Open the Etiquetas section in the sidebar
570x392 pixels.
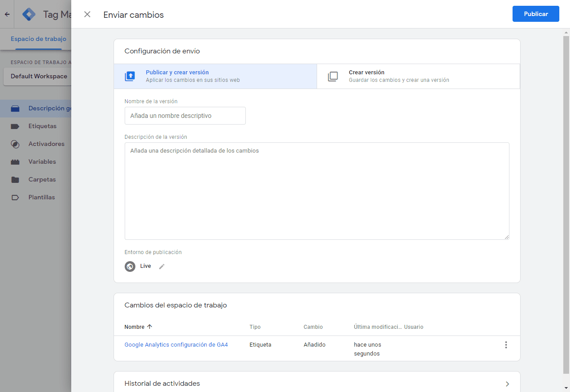(43, 126)
